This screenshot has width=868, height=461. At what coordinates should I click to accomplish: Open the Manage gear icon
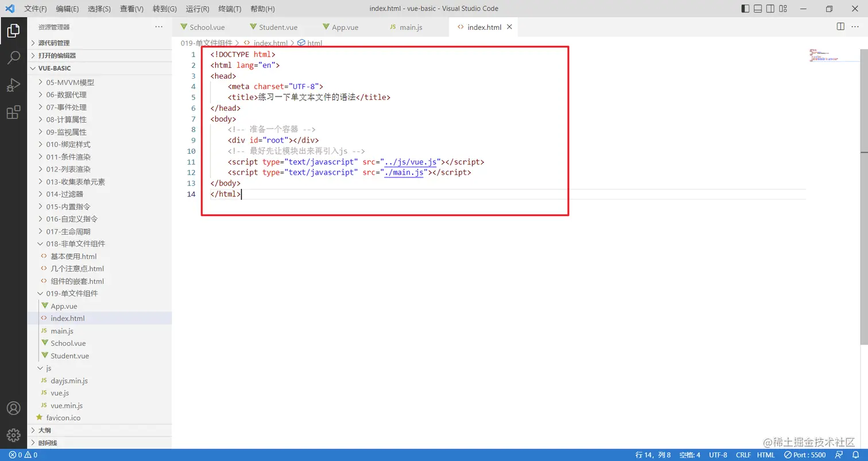(13, 435)
